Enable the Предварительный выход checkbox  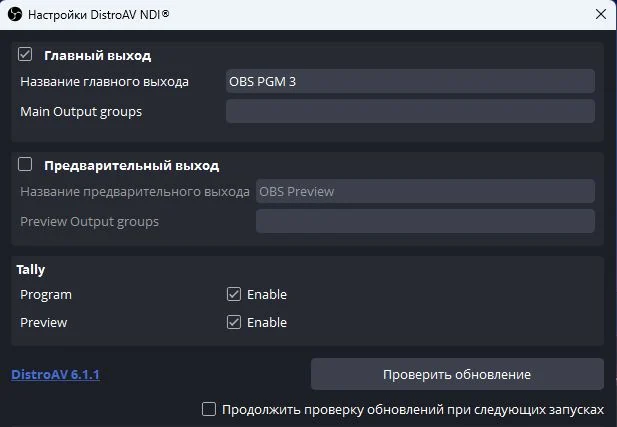[25, 164]
